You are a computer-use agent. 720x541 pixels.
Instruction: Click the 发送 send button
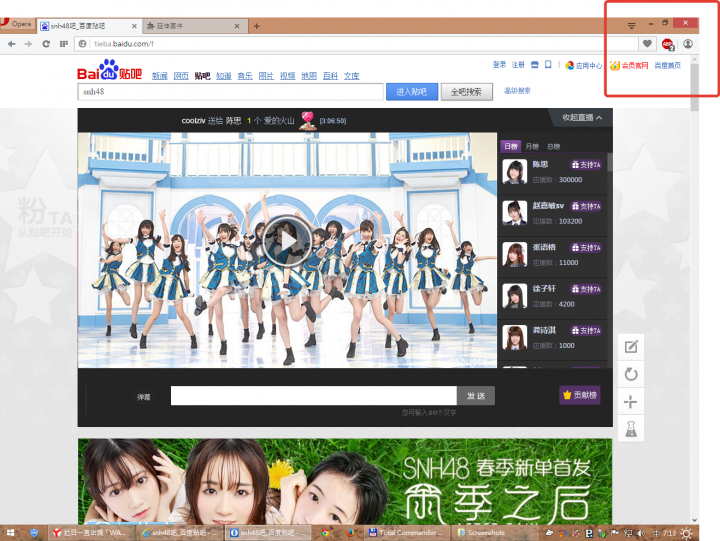point(476,395)
